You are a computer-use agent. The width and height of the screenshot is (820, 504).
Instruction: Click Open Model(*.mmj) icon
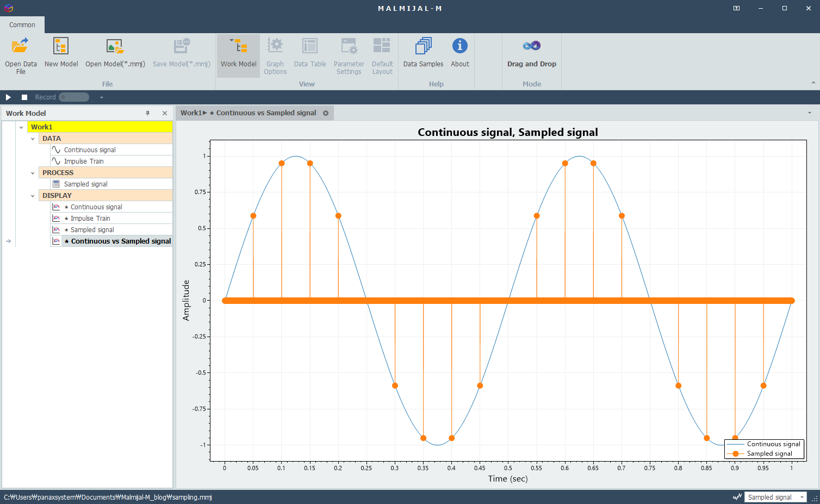pyautogui.click(x=115, y=46)
